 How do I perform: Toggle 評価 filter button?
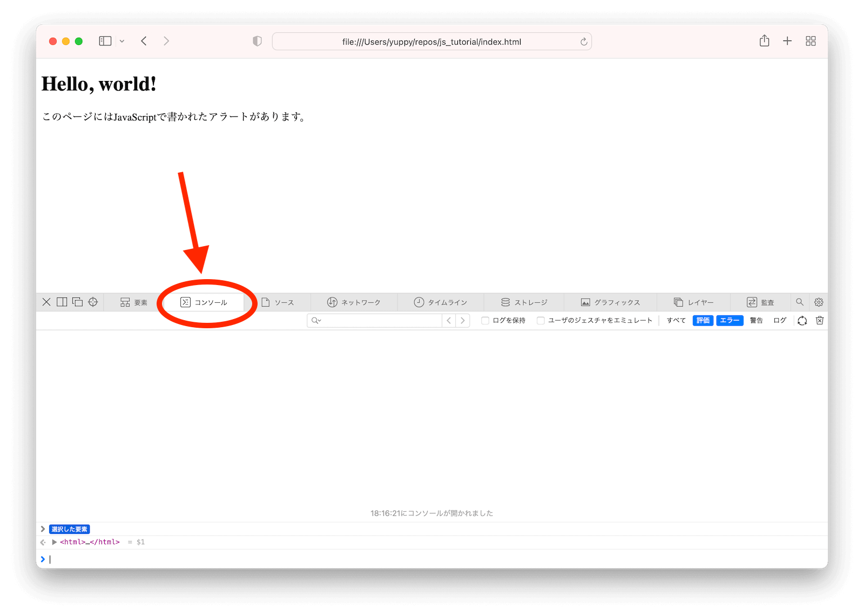coord(703,320)
